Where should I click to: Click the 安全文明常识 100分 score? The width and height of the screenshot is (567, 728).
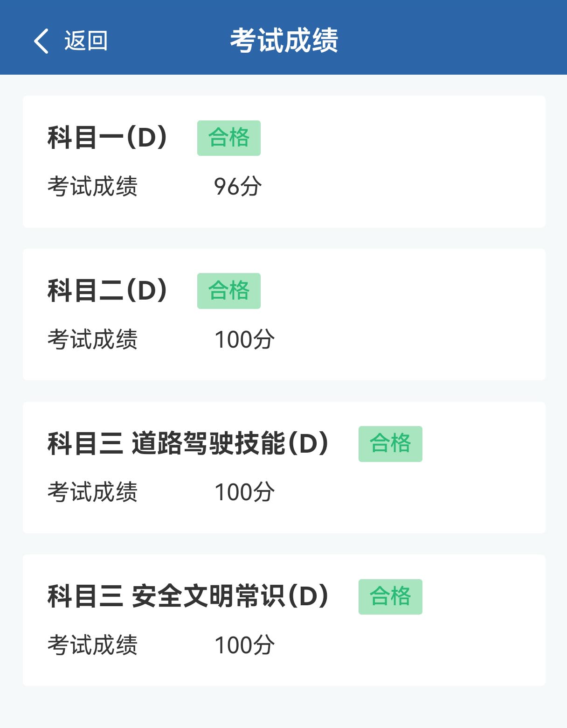(244, 645)
